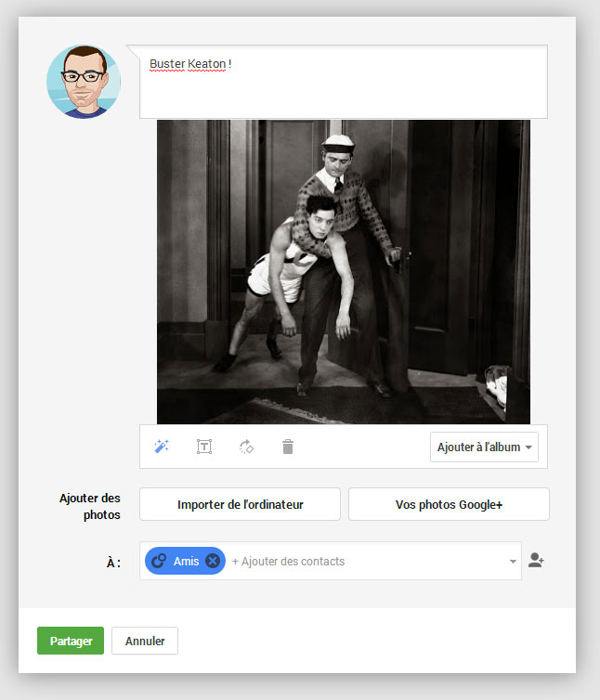The height and width of the screenshot is (700, 600).
Task: Click "Importer de l'ordinateur" button
Action: pos(240,504)
